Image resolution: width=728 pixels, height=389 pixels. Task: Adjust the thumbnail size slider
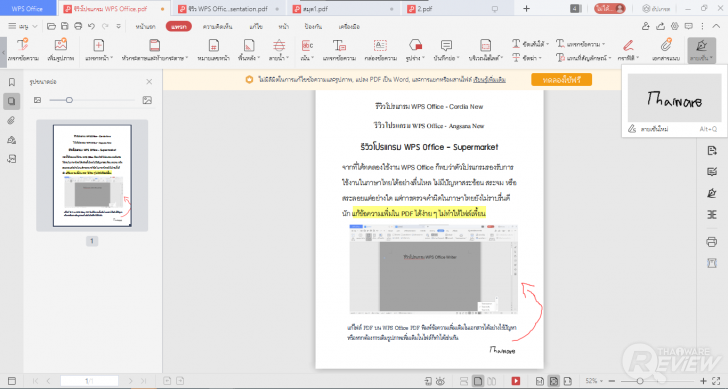[92, 100]
